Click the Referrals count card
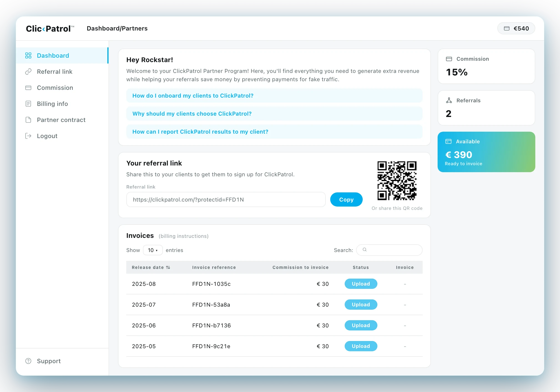The image size is (560, 392). point(486,108)
